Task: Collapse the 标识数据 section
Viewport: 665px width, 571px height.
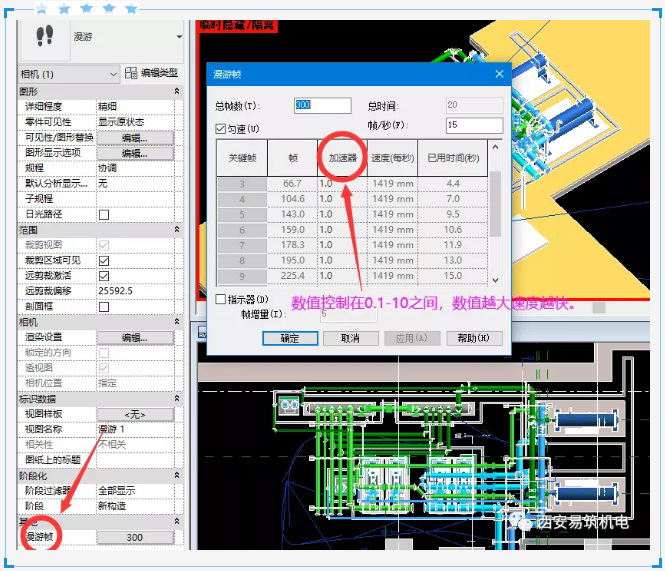Action: (x=177, y=398)
